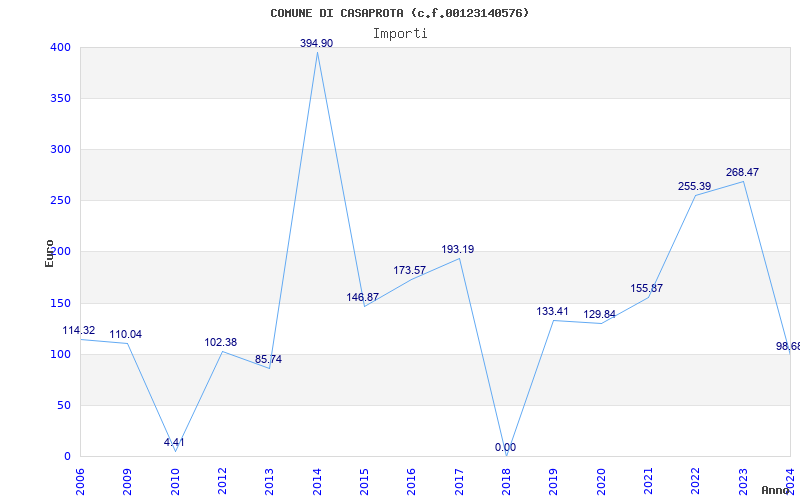800x500 pixels.
Task: Click the 2010 x-axis year label
Action: 175,482
